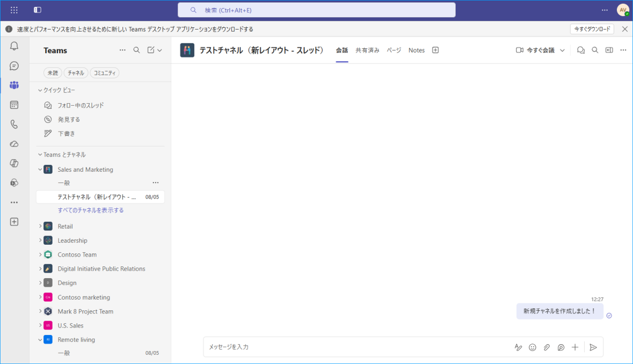Click search-in-channel magnifier icon

595,50
